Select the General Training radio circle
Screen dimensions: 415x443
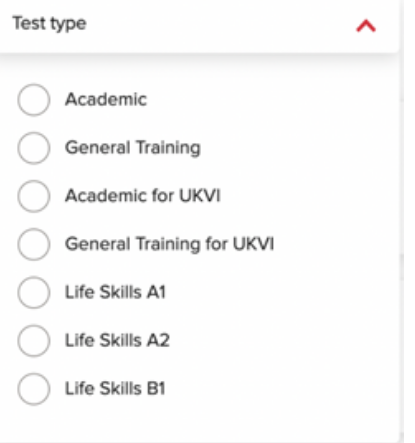click(34, 148)
